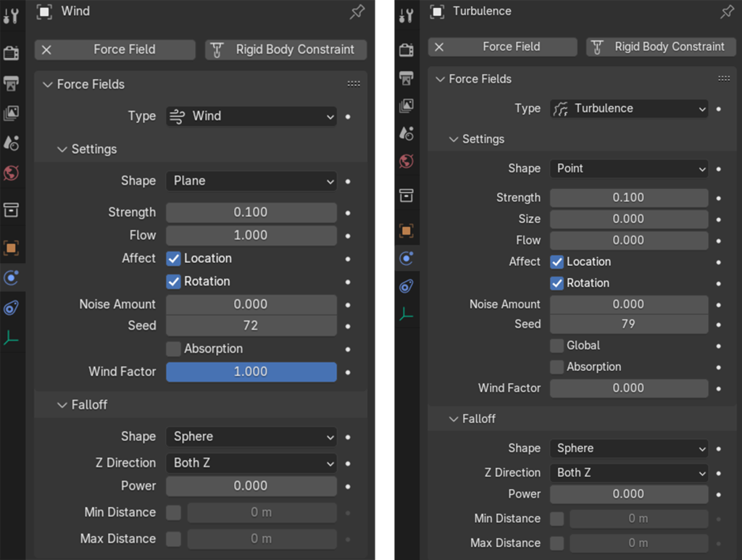
Task: Enable the Global checkbox for Turbulence
Action: [x=556, y=346]
